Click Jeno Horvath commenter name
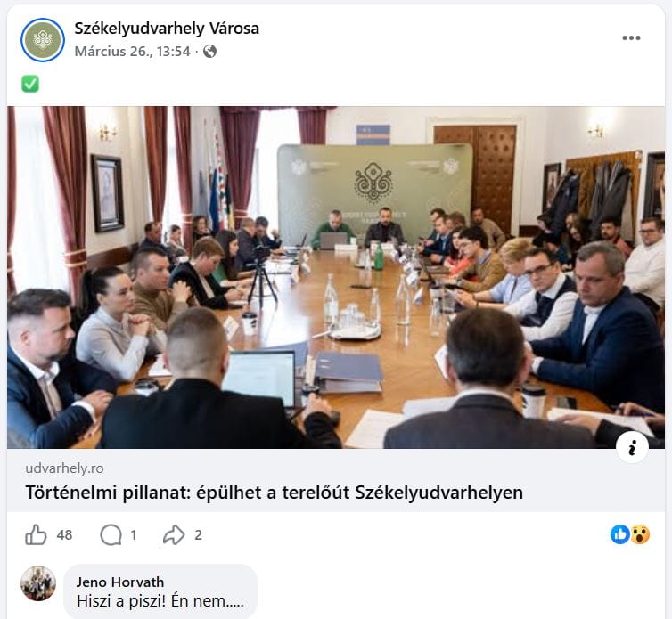672x619 pixels. click(x=120, y=582)
